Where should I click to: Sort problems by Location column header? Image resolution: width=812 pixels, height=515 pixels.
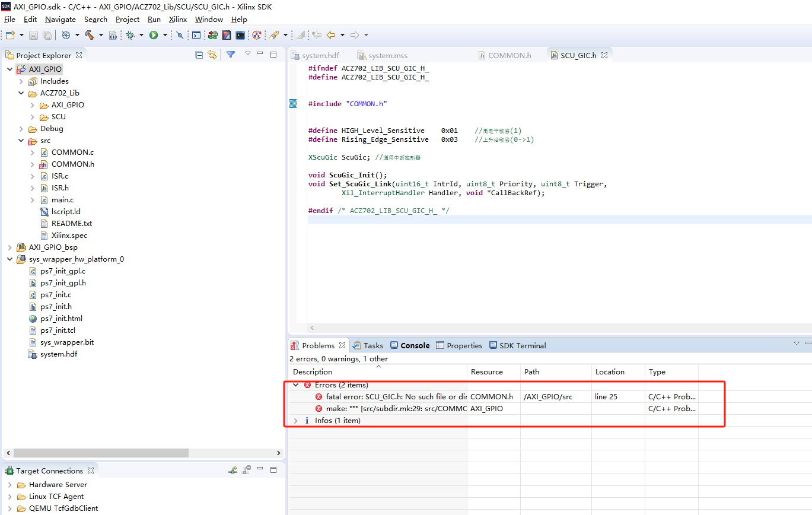[618, 372]
